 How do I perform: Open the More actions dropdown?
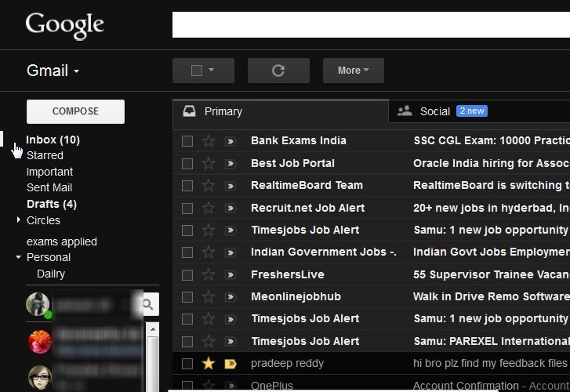click(x=354, y=71)
